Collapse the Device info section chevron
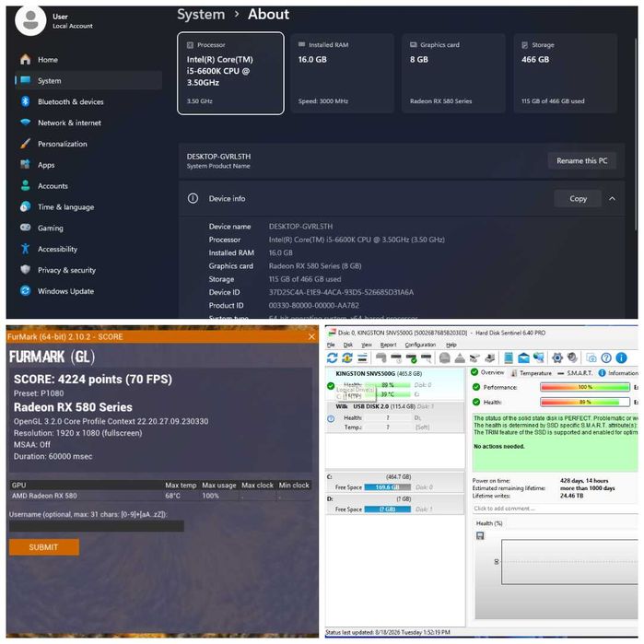This screenshot has width=644, height=644. click(x=612, y=199)
